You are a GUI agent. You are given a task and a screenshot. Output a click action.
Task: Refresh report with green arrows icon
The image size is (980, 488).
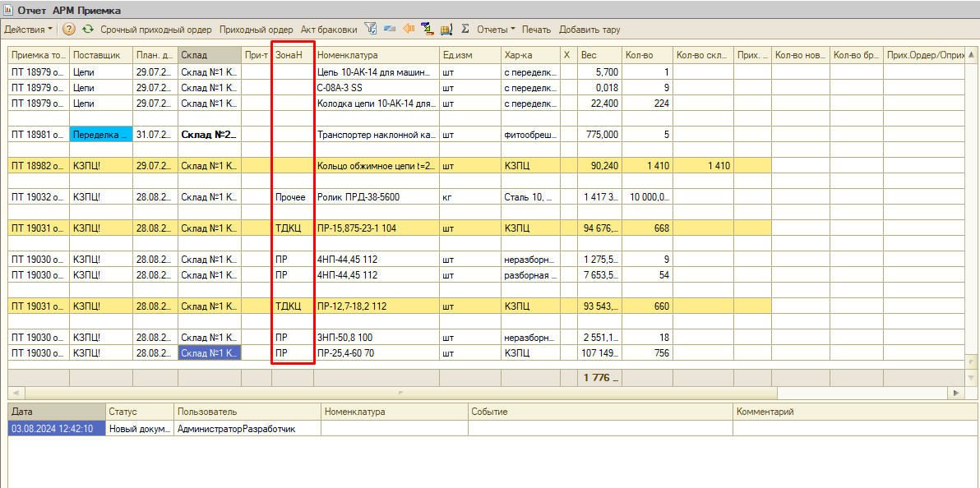tap(87, 30)
